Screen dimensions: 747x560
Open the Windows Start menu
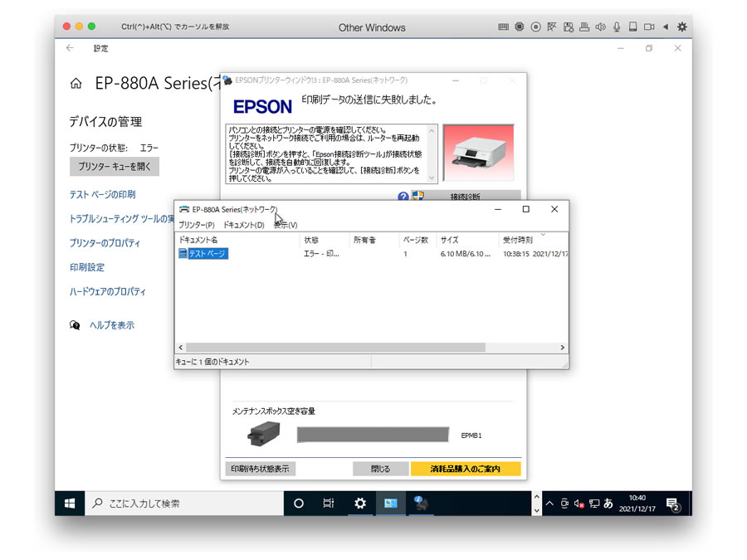tap(70, 504)
